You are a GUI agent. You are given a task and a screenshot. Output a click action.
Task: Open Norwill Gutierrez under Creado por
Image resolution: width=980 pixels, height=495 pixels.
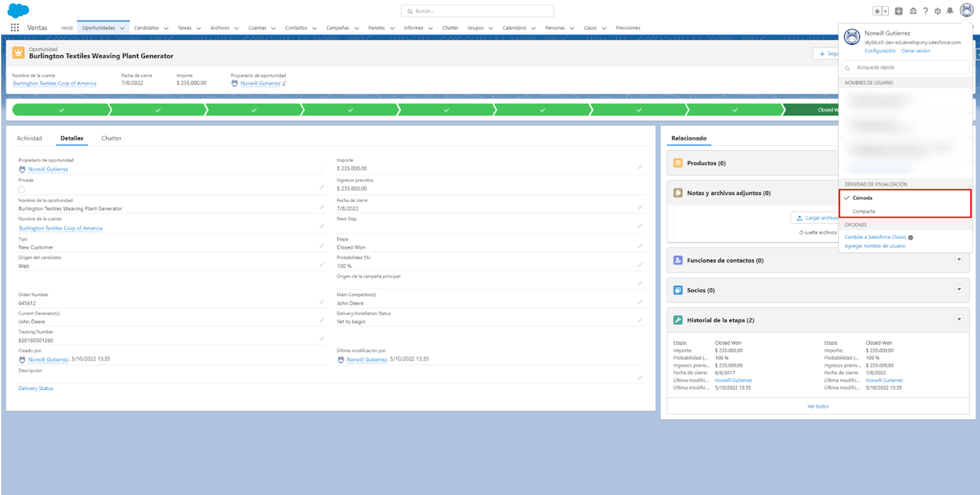point(48,359)
